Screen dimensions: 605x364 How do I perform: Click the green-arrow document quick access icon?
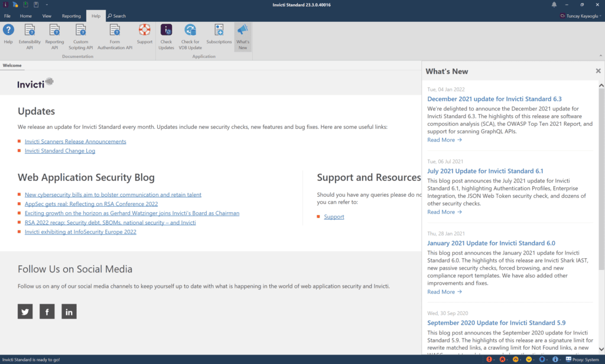26,5
